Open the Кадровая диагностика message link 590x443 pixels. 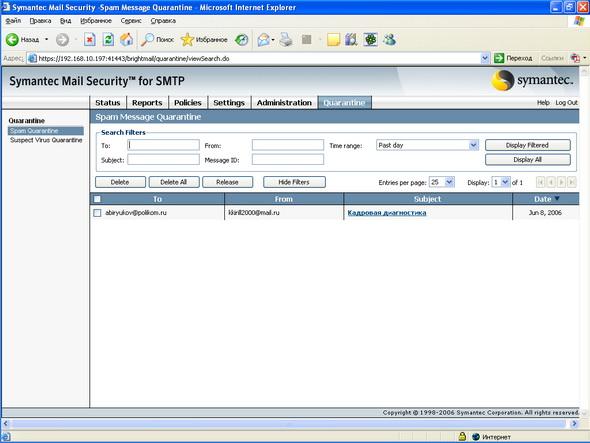click(x=387, y=213)
